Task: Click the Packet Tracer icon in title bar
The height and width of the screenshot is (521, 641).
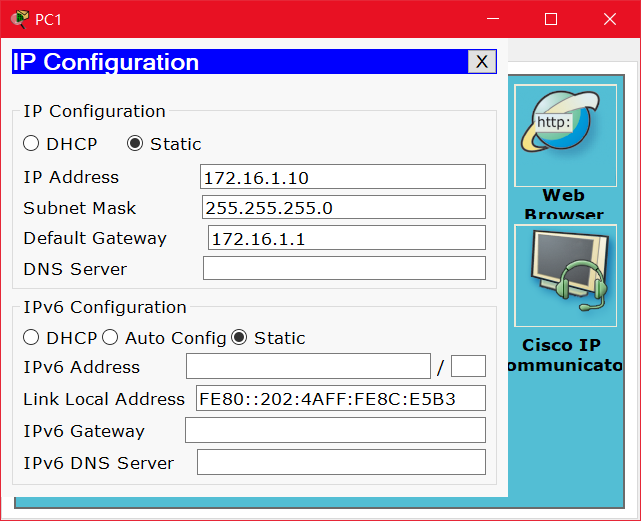Action: click(20, 19)
